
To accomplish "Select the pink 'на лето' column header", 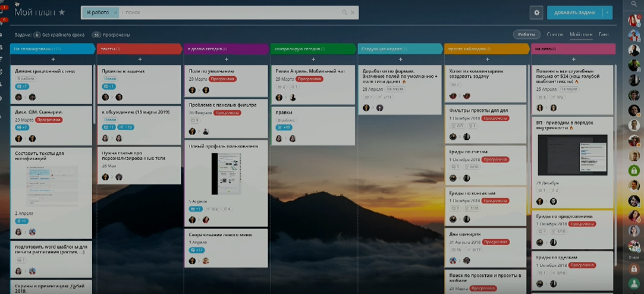I will (574, 49).
